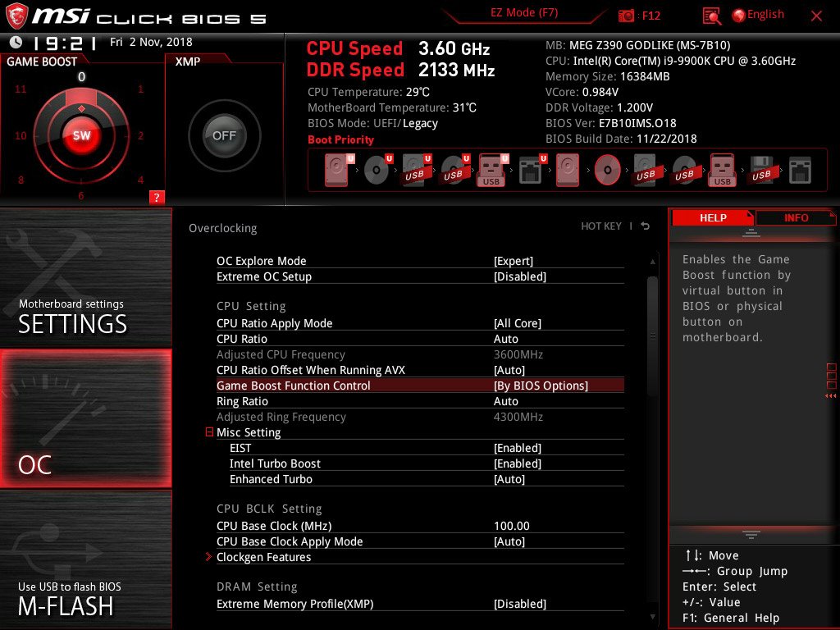Viewport: 840px width, 630px height.
Task: Open language selection globe icon
Action: (738, 15)
